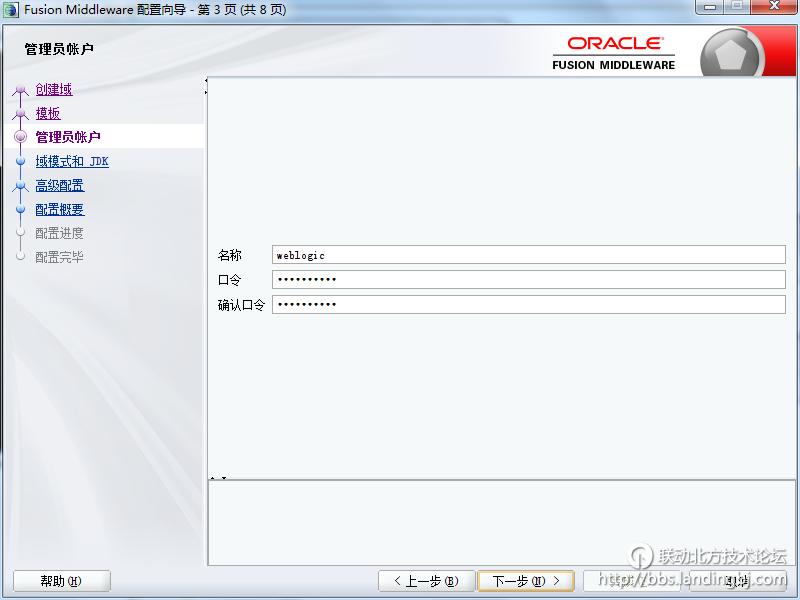Jump to 域模式和 JDK step
Viewport: 800px width, 600px height.
(72, 162)
